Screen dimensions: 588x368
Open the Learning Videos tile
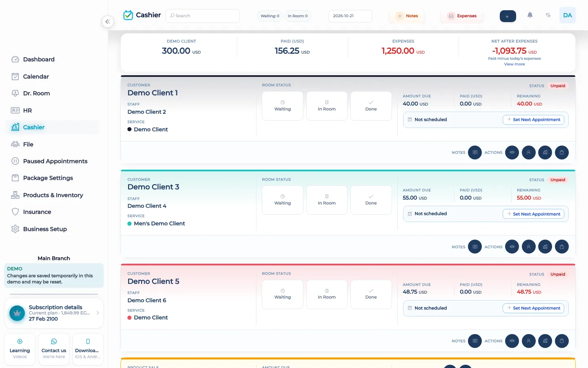(20, 349)
